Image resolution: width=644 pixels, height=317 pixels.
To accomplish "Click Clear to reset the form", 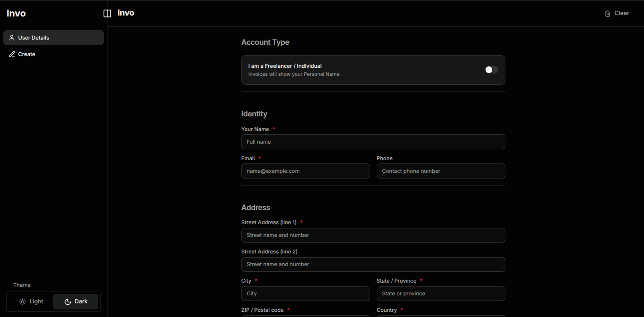I will (621, 13).
